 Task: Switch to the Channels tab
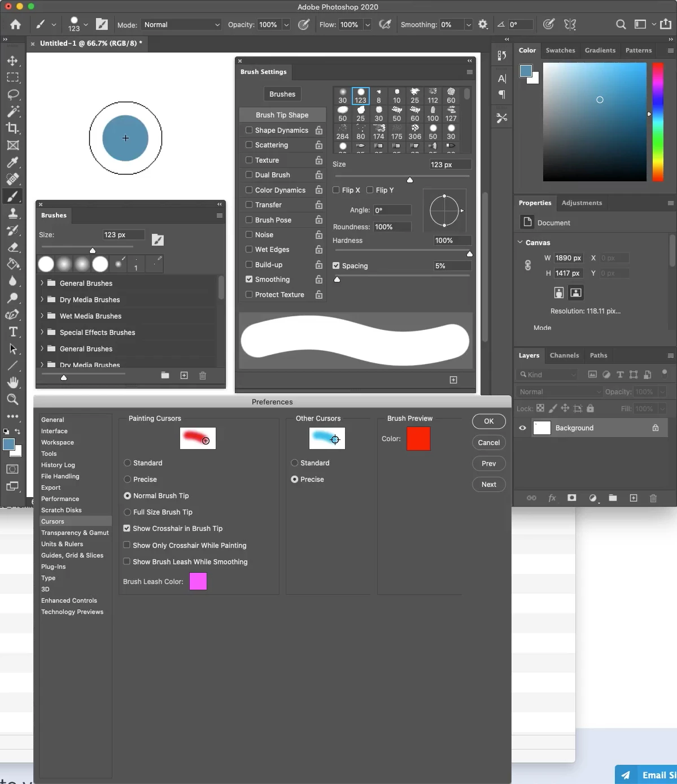564,355
